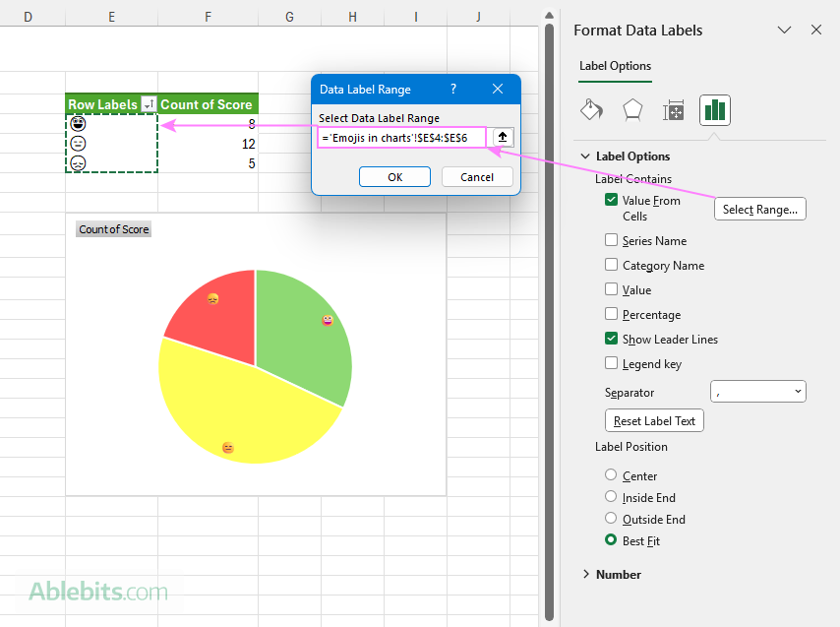Open the Effects options in the pane
The width and height of the screenshot is (840, 627).
(x=632, y=110)
